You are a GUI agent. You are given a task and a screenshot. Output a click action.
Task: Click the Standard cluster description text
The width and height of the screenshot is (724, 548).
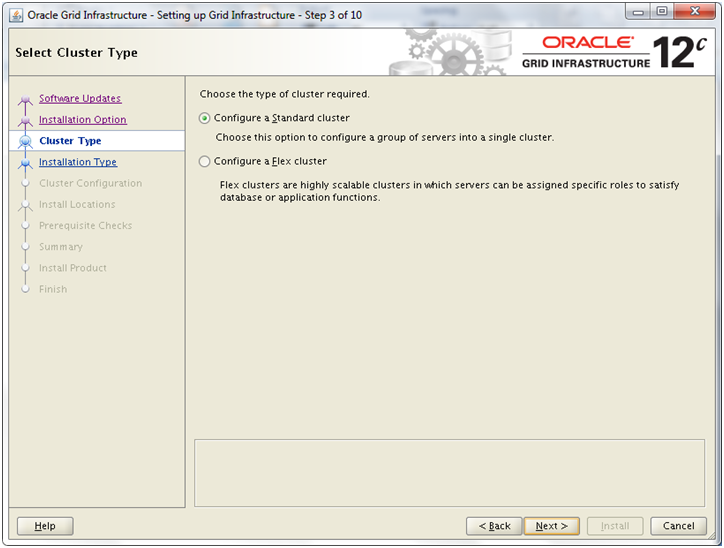(385, 138)
